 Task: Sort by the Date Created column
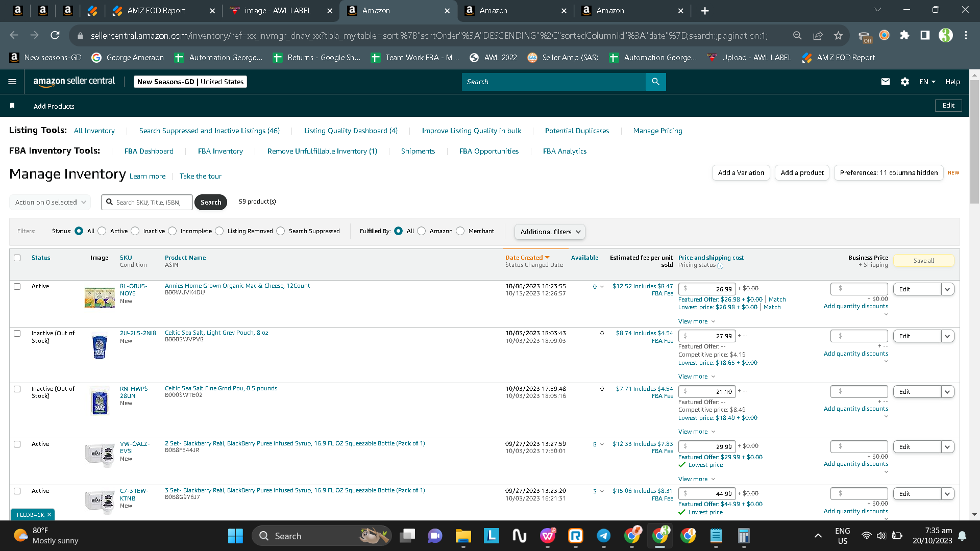(527, 258)
